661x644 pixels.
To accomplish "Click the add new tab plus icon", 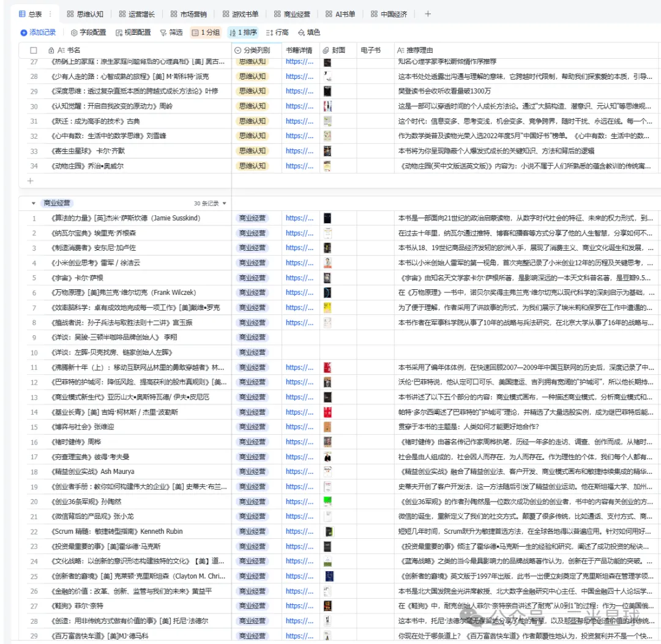I will (428, 13).
